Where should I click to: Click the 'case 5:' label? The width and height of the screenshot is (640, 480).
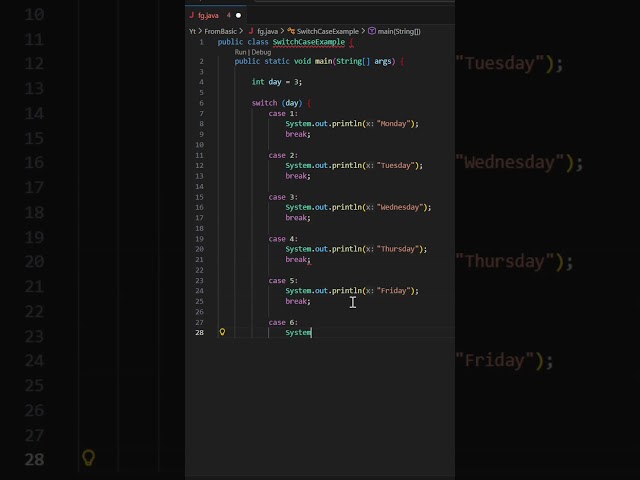pos(283,280)
